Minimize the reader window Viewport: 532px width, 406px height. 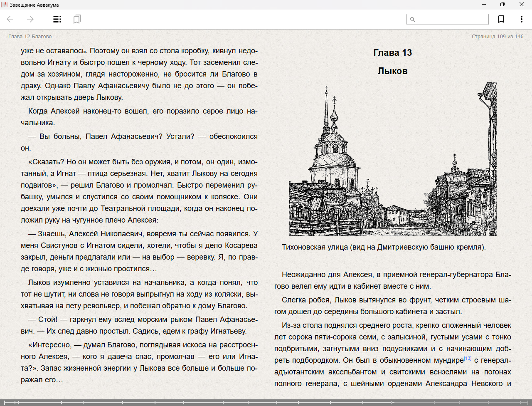[x=484, y=5]
